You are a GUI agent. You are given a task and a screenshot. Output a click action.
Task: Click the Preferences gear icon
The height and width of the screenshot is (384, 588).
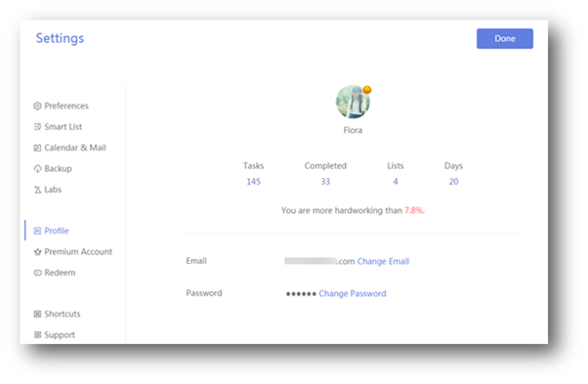(x=37, y=107)
